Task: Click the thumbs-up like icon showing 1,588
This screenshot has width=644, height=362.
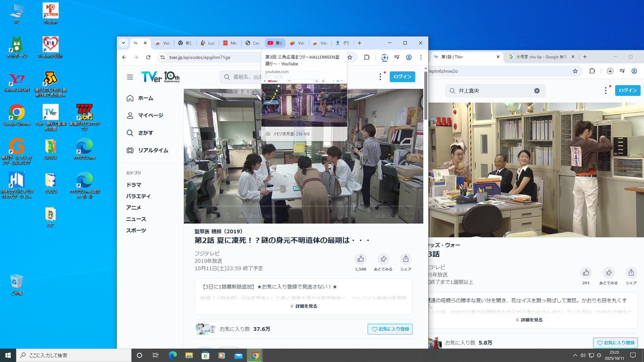Action: 361,259
